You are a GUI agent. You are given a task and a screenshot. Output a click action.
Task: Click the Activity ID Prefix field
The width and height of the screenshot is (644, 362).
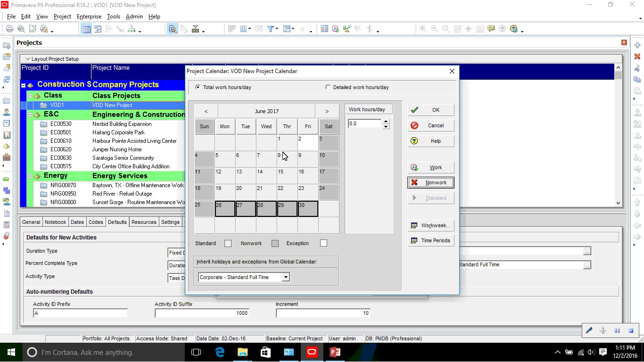80,313
